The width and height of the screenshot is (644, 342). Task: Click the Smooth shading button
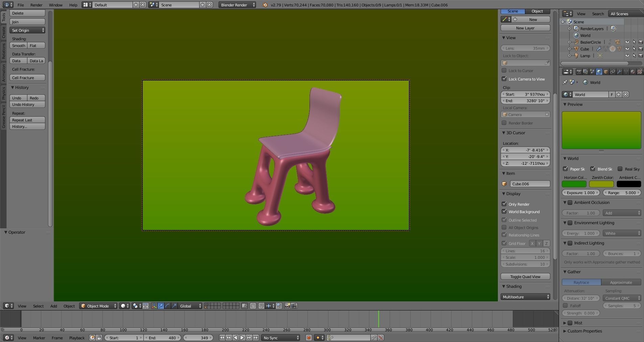point(19,45)
